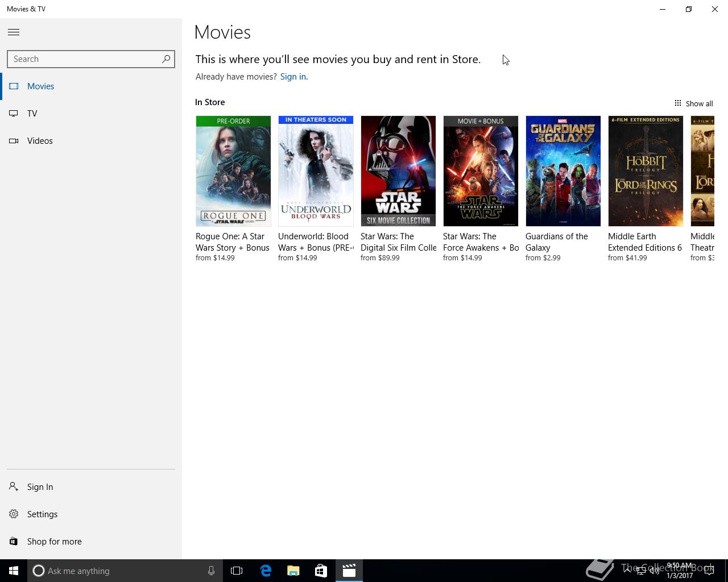This screenshot has width=728, height=582.
Task: Click Star Wars: The Digital Six Film title
Action: coord(398,242)
